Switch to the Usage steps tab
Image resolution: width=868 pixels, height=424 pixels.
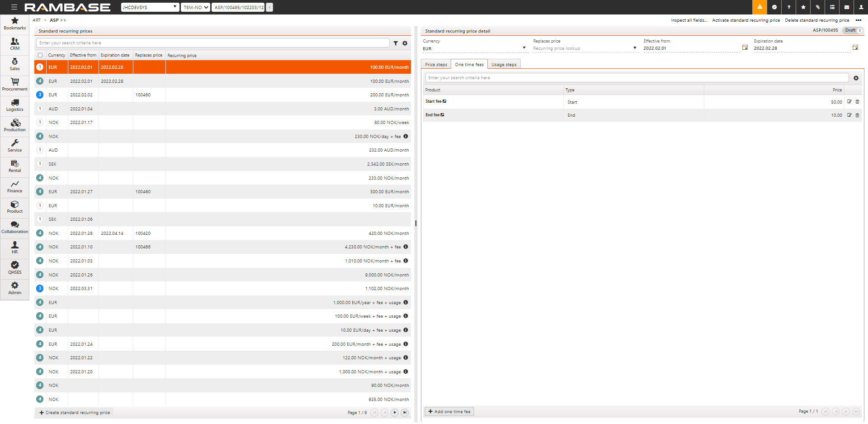coord(504,65)
